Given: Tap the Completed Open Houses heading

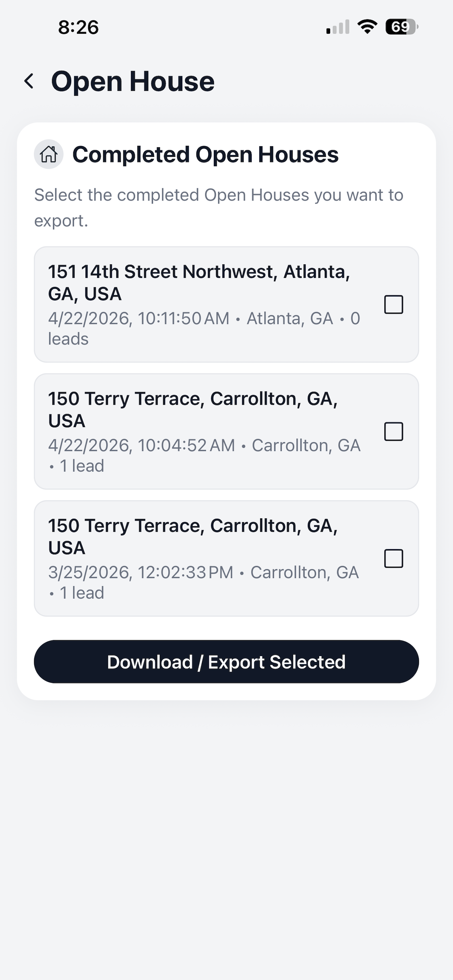Looking at the screenshot, I should [x=205, y=154].
